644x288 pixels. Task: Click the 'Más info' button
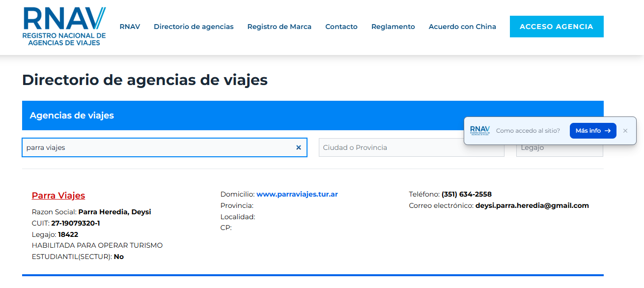tap(593, 131)
